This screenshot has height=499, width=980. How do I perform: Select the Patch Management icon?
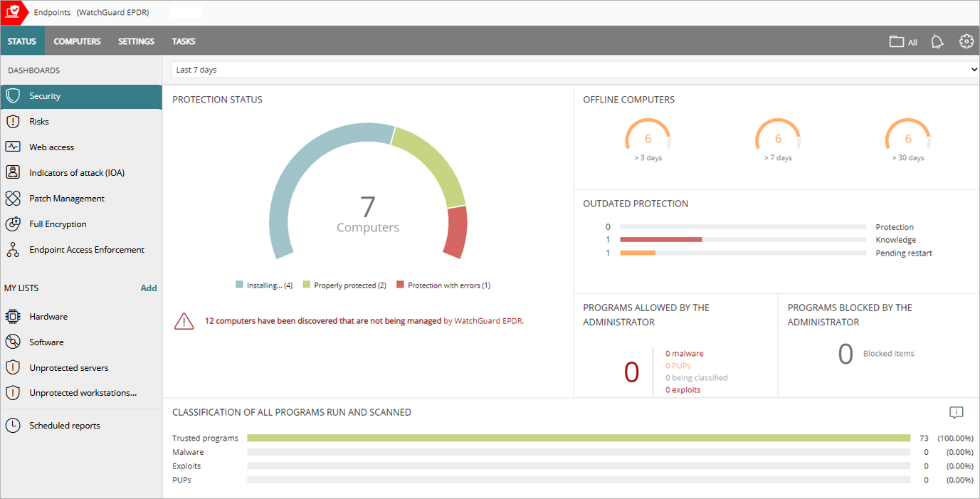click(x=14, y=198)
